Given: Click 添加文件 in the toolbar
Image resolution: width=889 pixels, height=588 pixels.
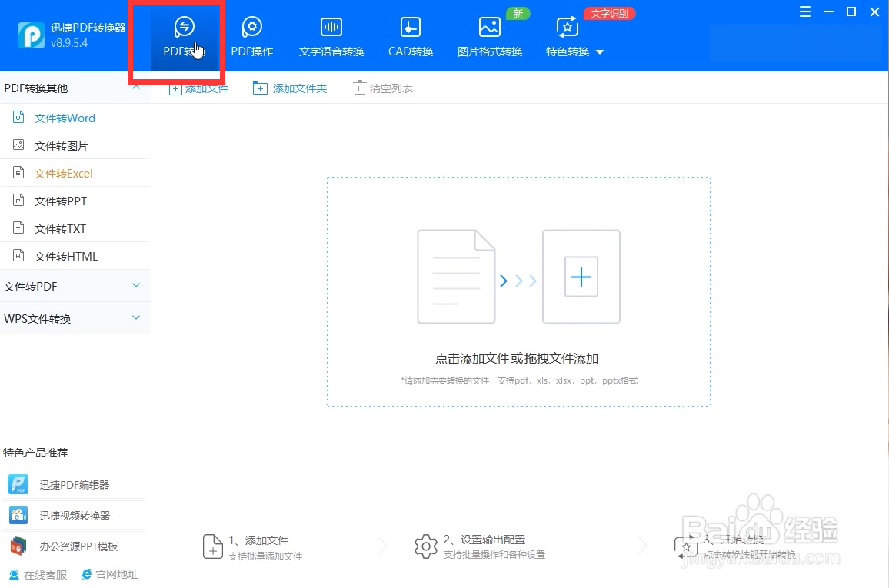Looking at the screenshot, I should coord(199,88).
